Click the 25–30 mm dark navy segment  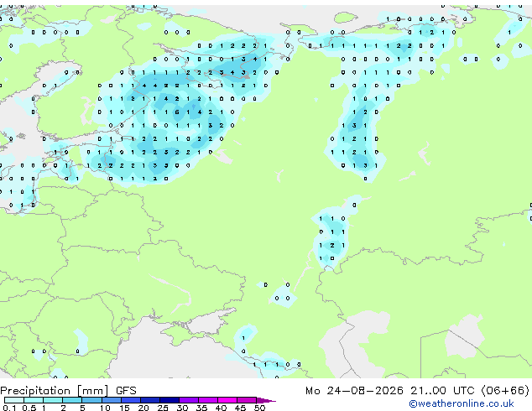[x=169, y=400]
